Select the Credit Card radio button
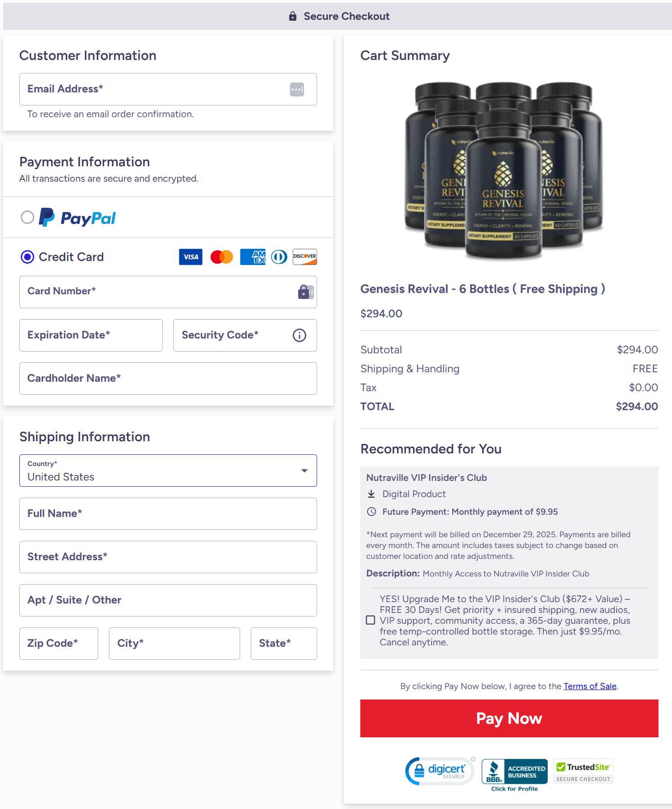672x809 pixels. [27, 257]
